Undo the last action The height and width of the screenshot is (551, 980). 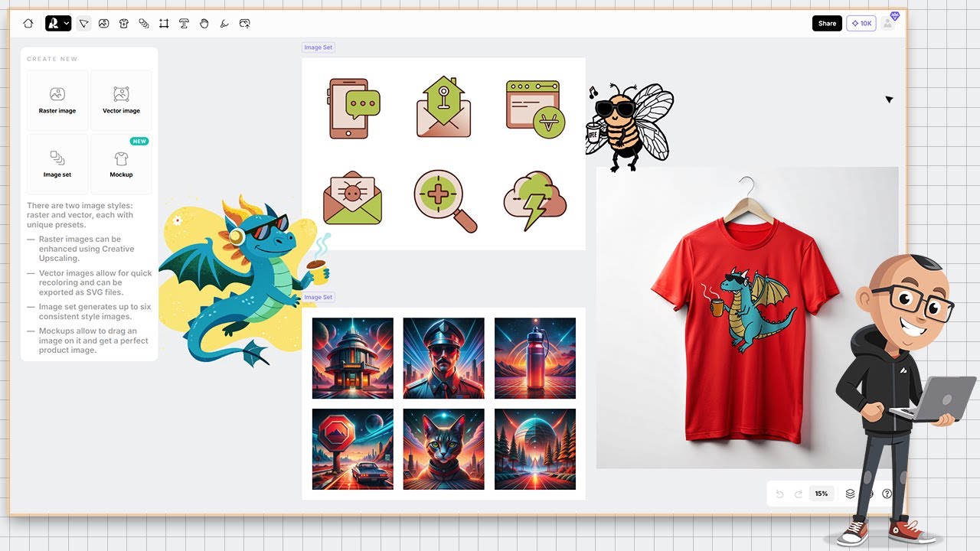click(779, 494)
